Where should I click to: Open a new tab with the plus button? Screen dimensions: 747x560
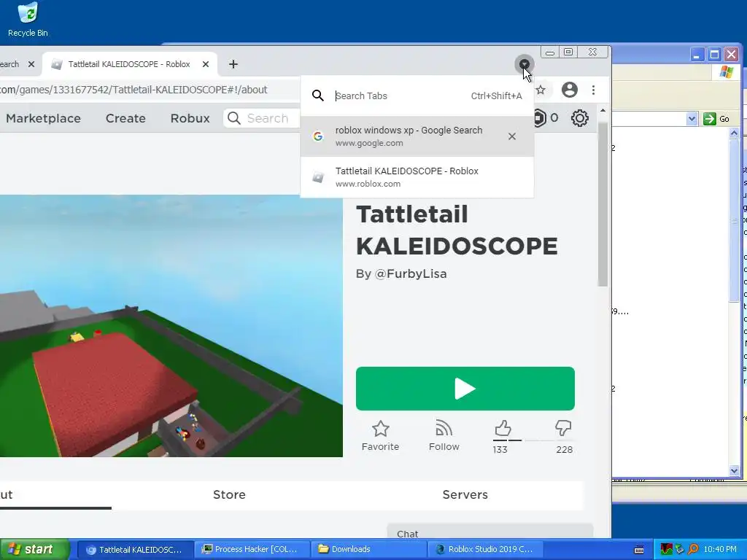point(233,64)
